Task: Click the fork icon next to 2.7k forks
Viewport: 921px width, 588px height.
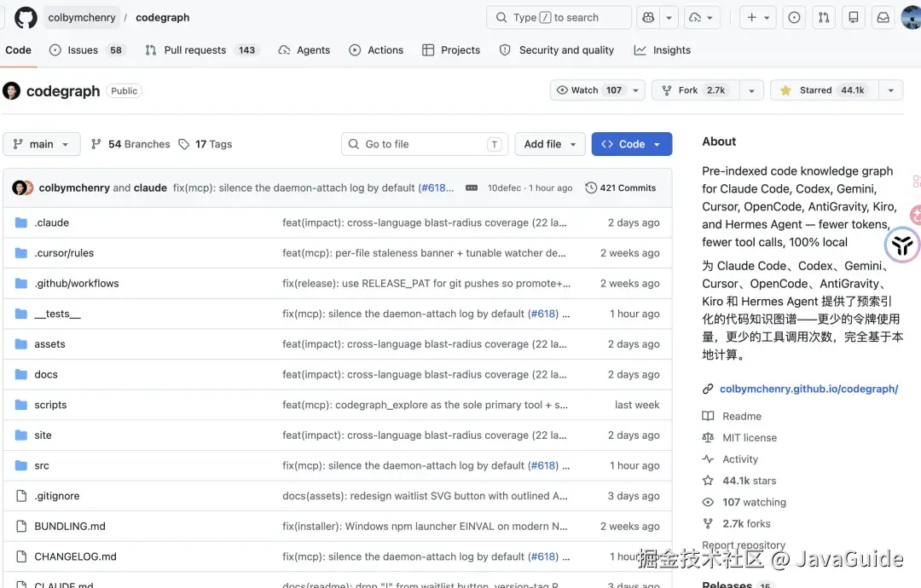Action: [x=708, y=524]
